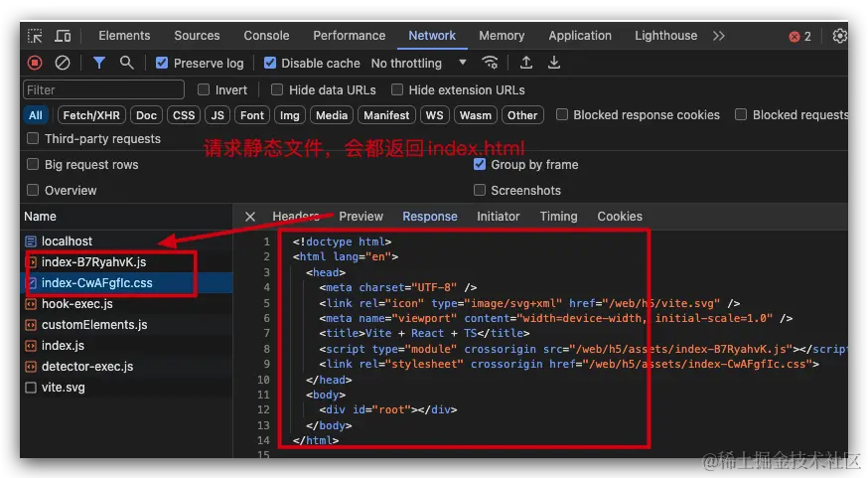Filter requests by Img

[x=290, y=115]
